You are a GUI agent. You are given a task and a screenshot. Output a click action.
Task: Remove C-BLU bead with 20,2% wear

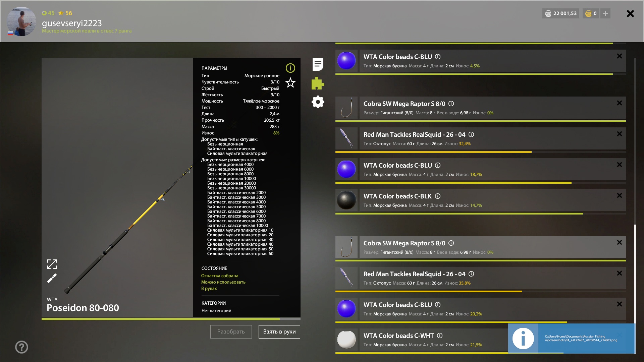coord(619,304)
